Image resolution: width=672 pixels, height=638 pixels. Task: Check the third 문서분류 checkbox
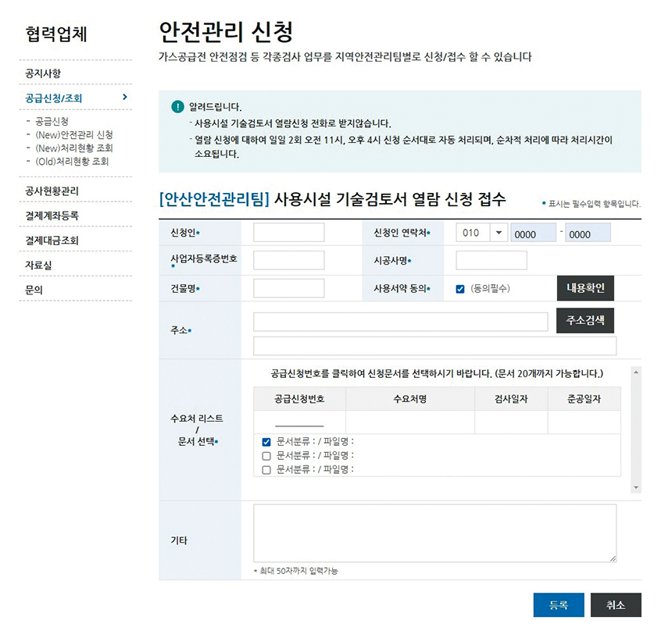(266, 470)
